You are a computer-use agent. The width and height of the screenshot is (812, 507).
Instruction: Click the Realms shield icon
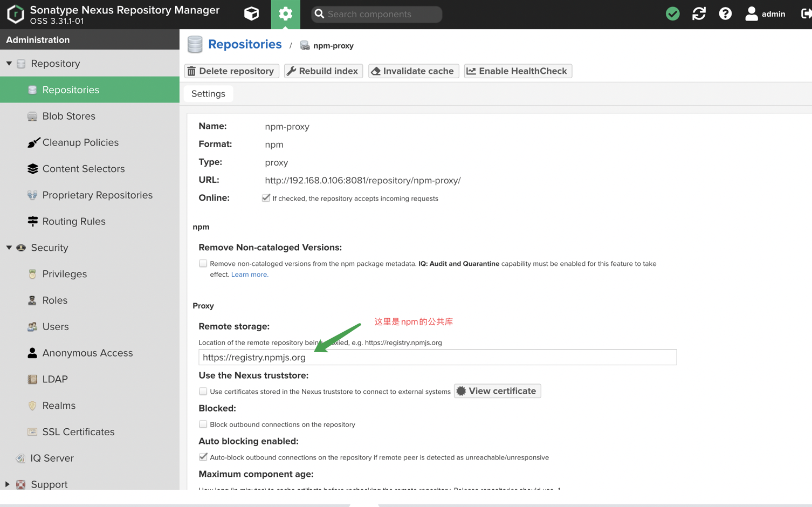click(x=32, y=406)
